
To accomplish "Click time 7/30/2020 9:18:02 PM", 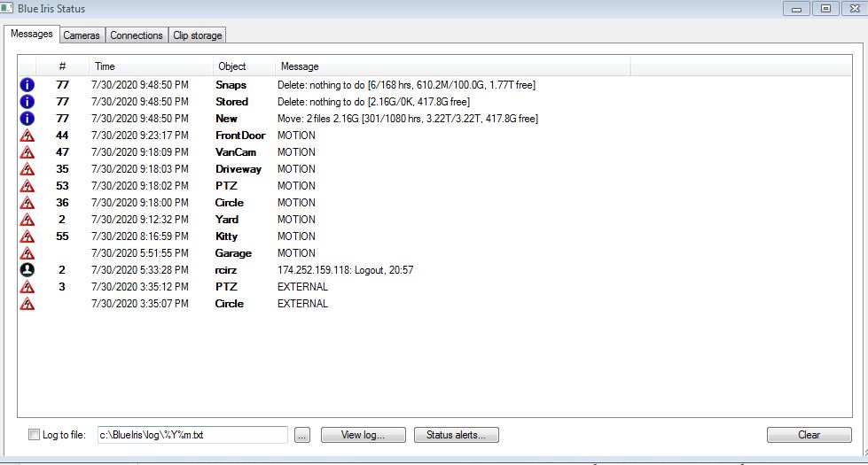I will (140, 186).
